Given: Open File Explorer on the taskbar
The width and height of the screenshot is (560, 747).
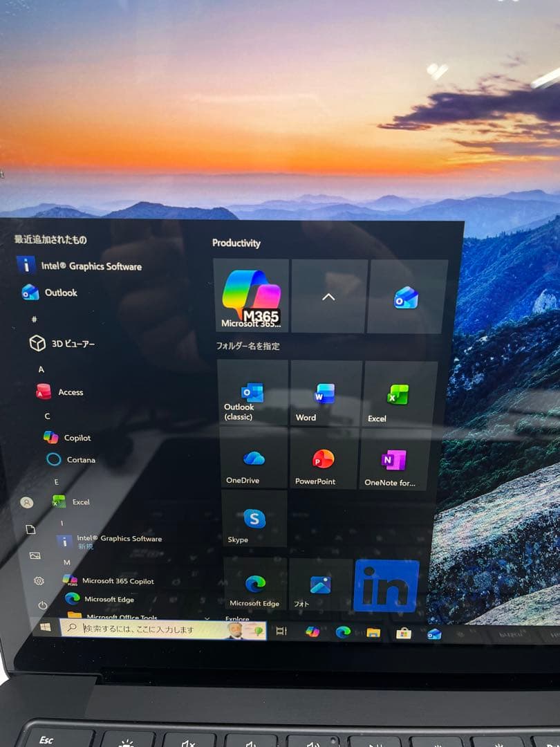Looking at the screenshot, I should coord(373,633).
